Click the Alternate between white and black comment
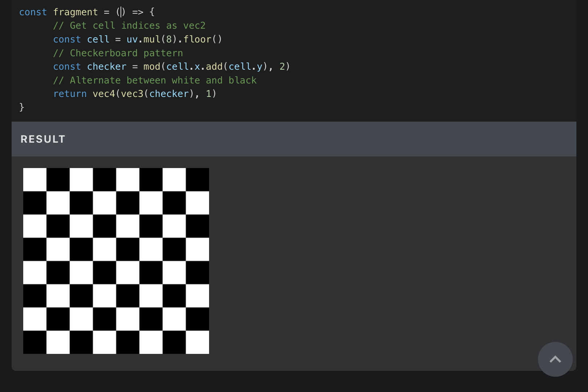Screen dimensions: 588x392 [155, 80]
